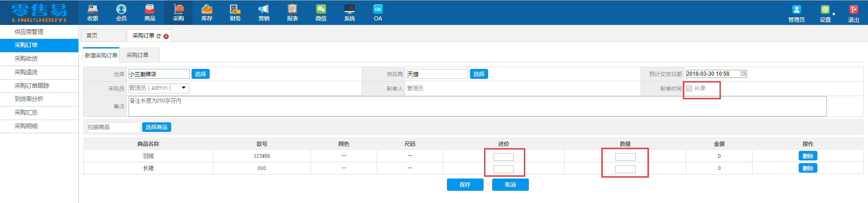Focus the 仓库 warehouse input field
Image resolution: width=868 pixels, height=203 pixels.
click(x=159, y=74)
